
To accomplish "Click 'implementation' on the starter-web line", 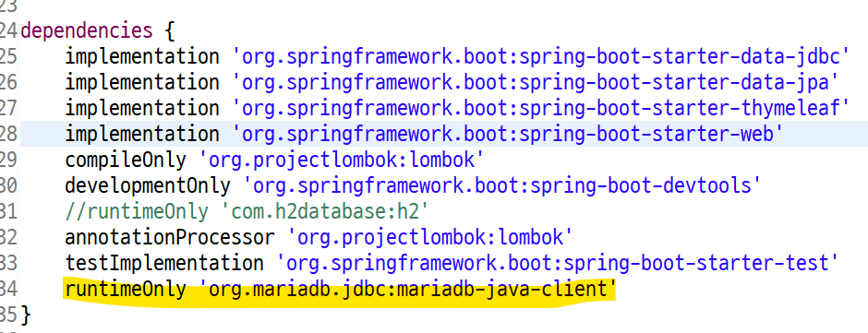I will click(x=142, y=134).
